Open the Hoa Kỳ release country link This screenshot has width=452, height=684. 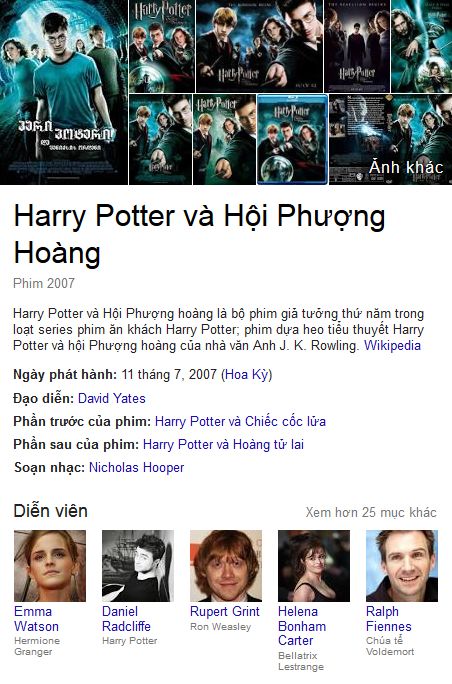coord(247,375)
